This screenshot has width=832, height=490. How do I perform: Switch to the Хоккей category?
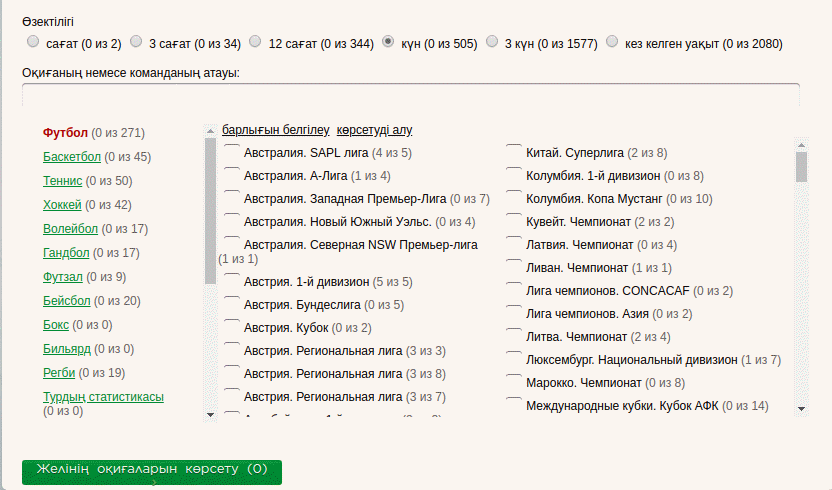point(62,205)
